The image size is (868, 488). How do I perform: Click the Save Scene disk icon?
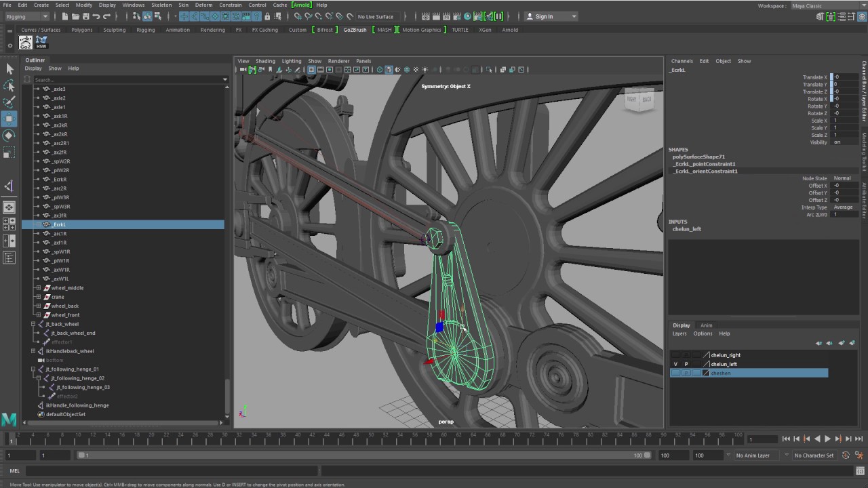[85, 16]
